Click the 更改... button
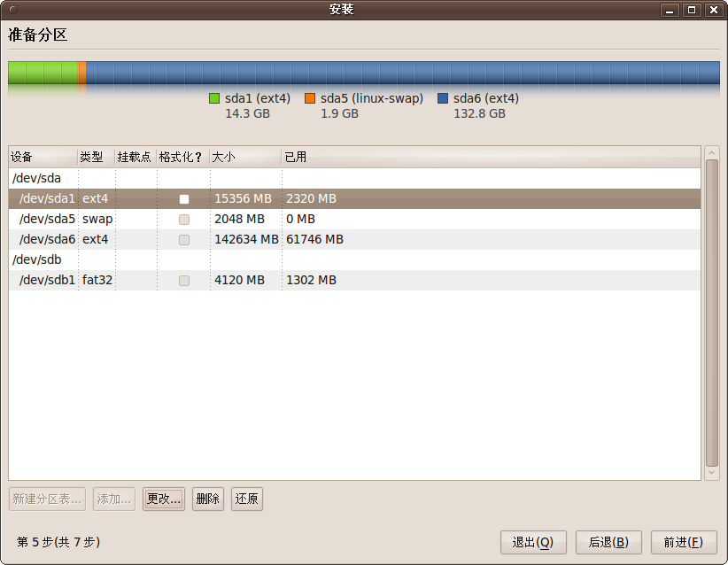Screen dimensions: 728x565 tap(164, 499)
